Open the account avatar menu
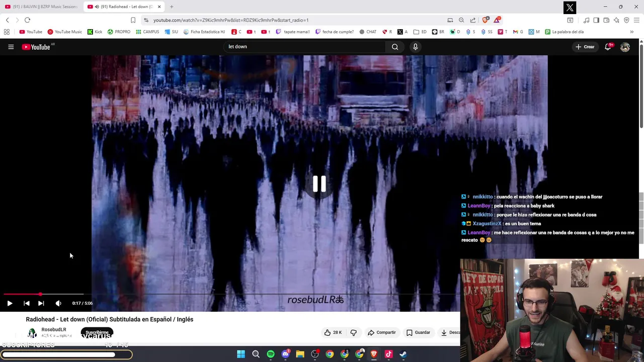This screenshot has height=362, width=644. coord(625,47)
